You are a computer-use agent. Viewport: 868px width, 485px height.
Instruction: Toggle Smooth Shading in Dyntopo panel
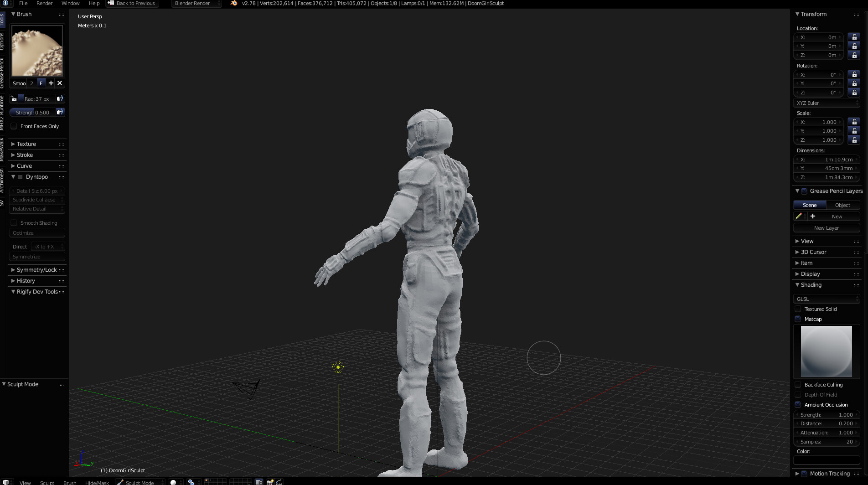pyautogui.click(x=14, y=223)
